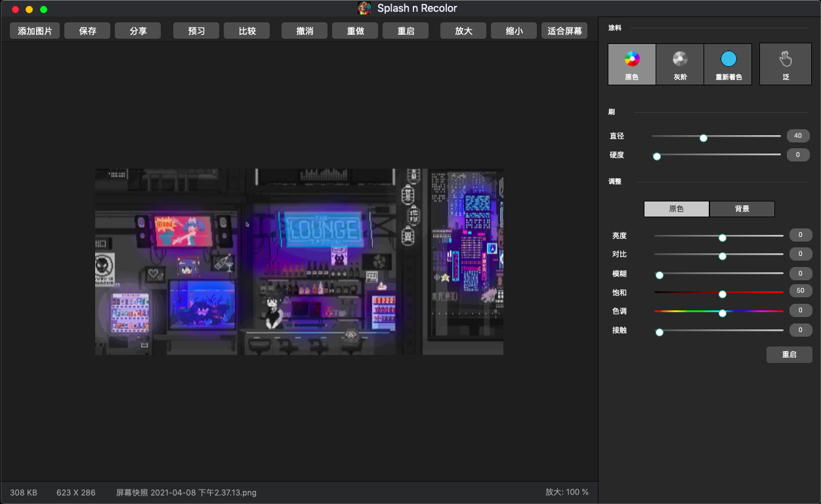Click the 色调 hue rainbow slider
The image size is (821, 504).
719,312
